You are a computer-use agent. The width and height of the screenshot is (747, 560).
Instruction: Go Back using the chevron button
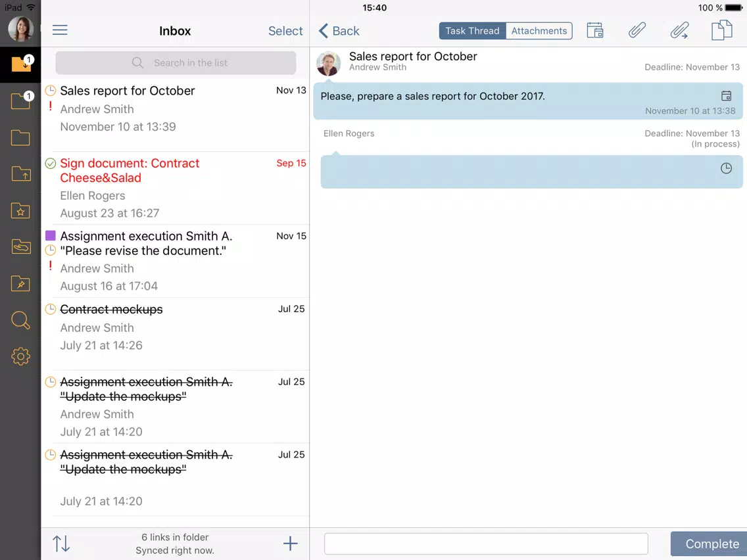click(x=339, y=31)
